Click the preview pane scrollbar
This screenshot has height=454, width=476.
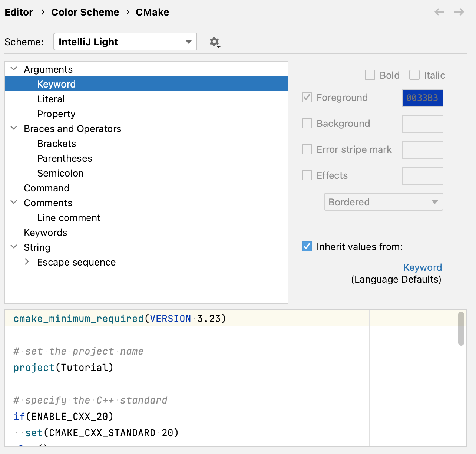point(461,329)
